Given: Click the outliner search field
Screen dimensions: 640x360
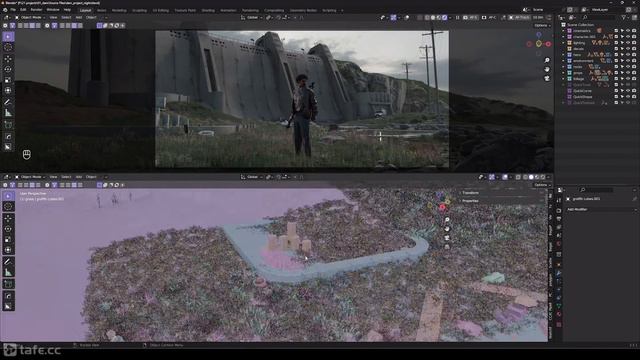Looking at the screenshot, I should [x=598, y=18].
